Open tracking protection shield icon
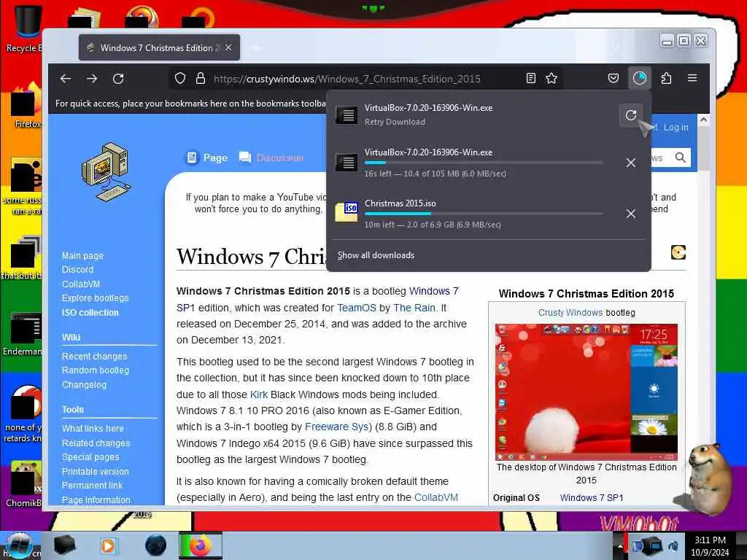Viewport: 747px width, 560px height. [x=180, y=79]
